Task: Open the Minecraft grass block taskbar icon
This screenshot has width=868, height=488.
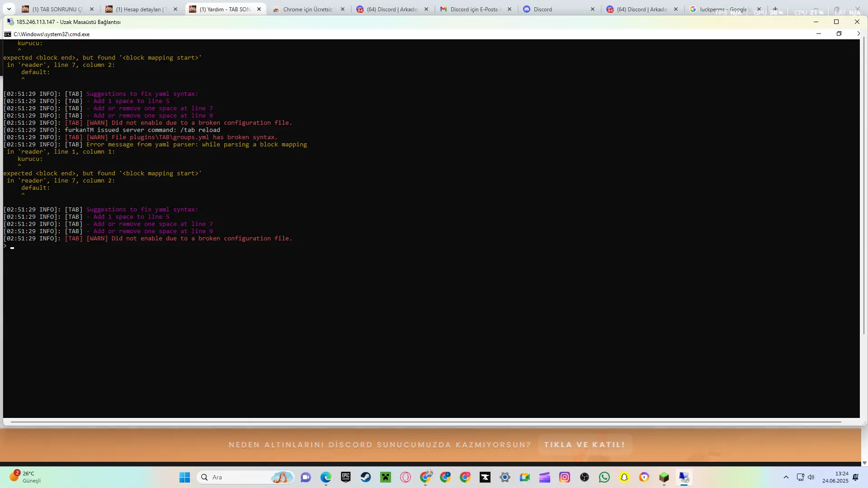Action: click(x=664, y=477)
